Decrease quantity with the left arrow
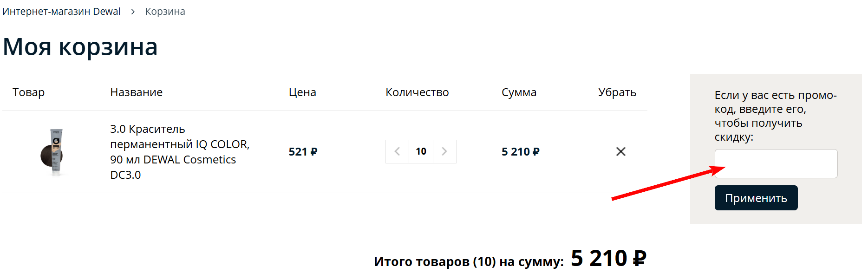The height and width of the screenshot is (280, 868). coord(397,152)
